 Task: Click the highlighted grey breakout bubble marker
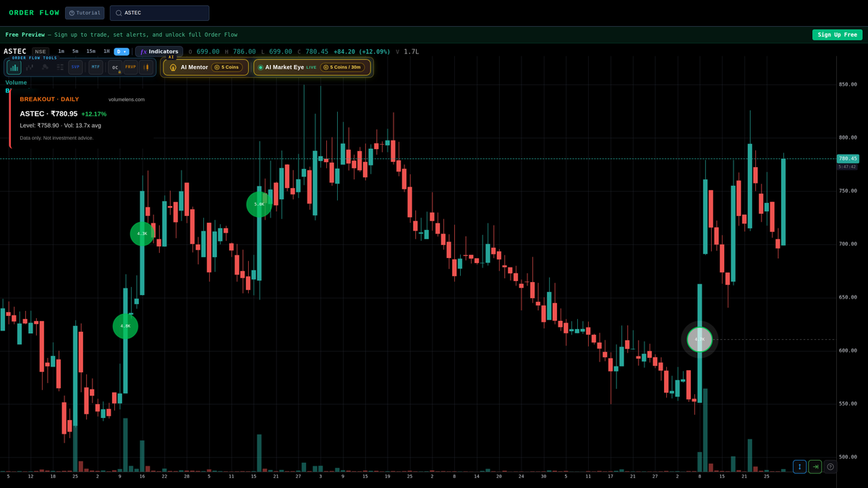(x=699, y=339)
